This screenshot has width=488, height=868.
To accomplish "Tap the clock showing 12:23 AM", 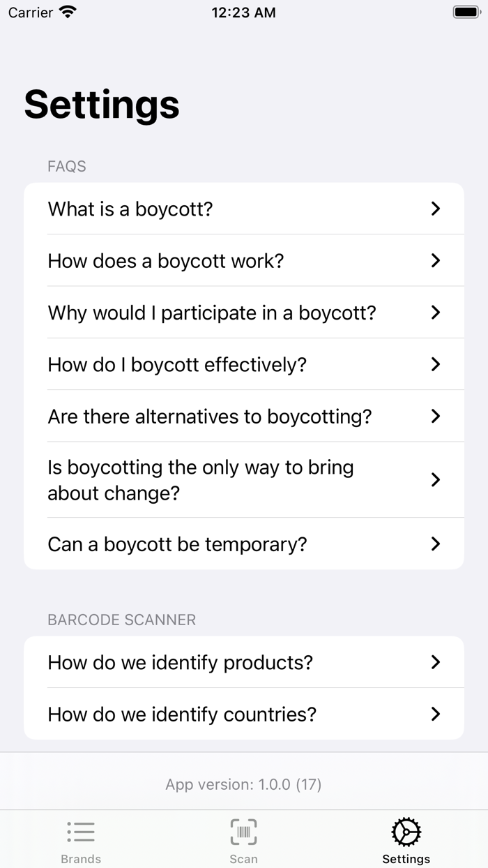I will [x=243, y=12].
